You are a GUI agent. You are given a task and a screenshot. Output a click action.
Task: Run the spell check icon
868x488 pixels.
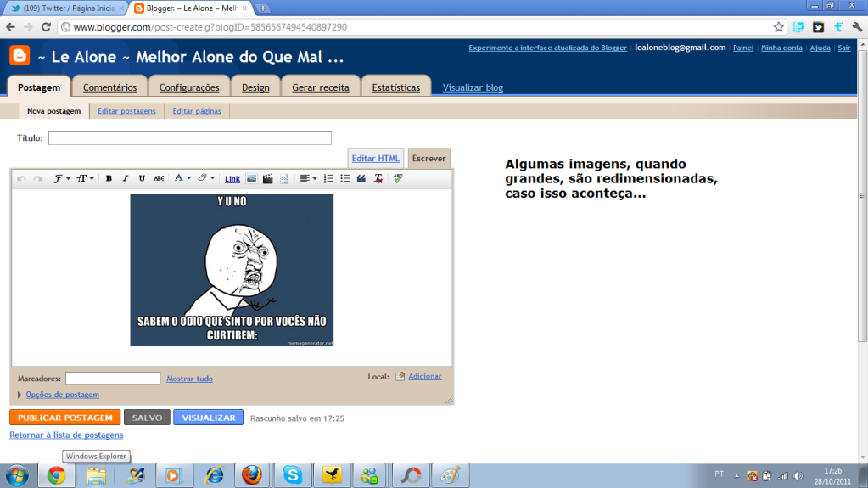tap(398, 178)
